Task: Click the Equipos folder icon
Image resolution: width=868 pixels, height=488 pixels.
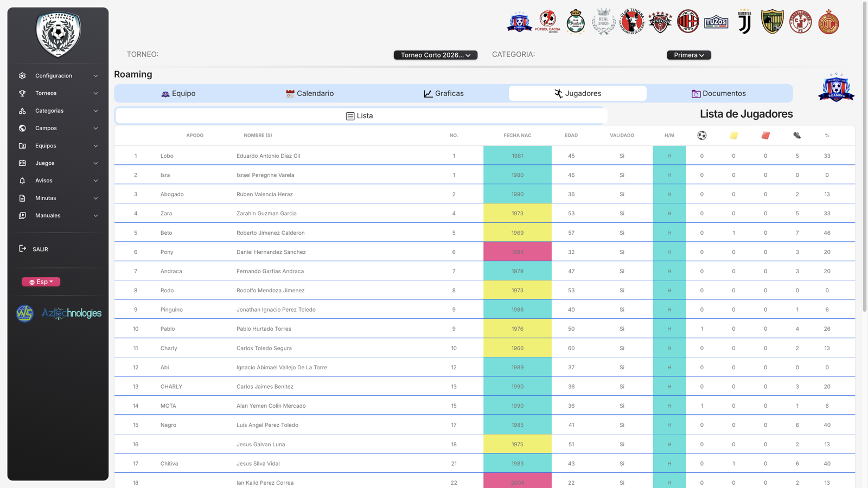Action: [22, 146]
